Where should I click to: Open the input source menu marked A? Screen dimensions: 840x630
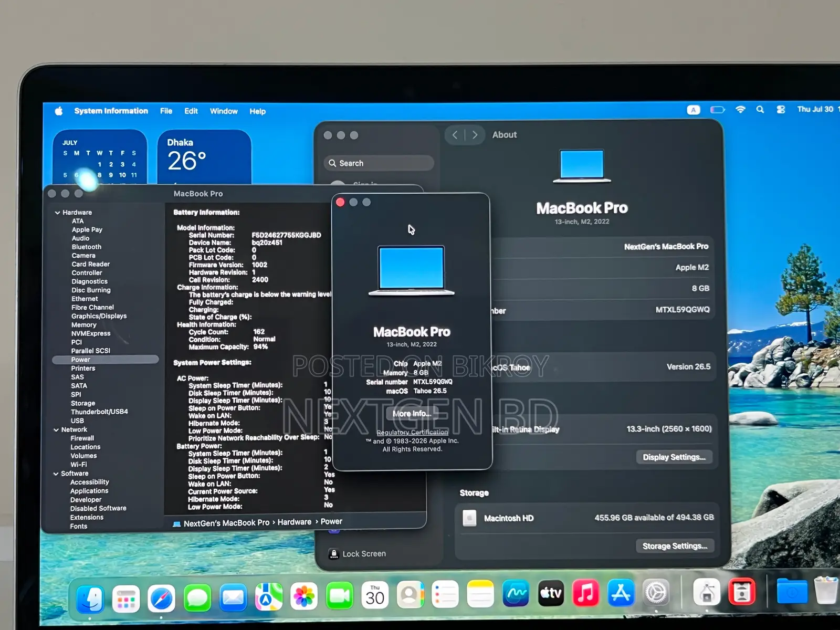[694, 110]
